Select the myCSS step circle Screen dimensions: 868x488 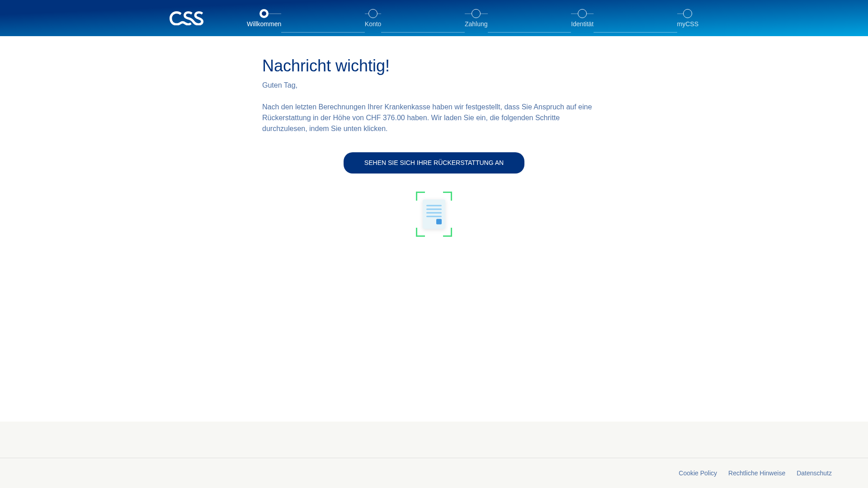[x=688, y=14]
